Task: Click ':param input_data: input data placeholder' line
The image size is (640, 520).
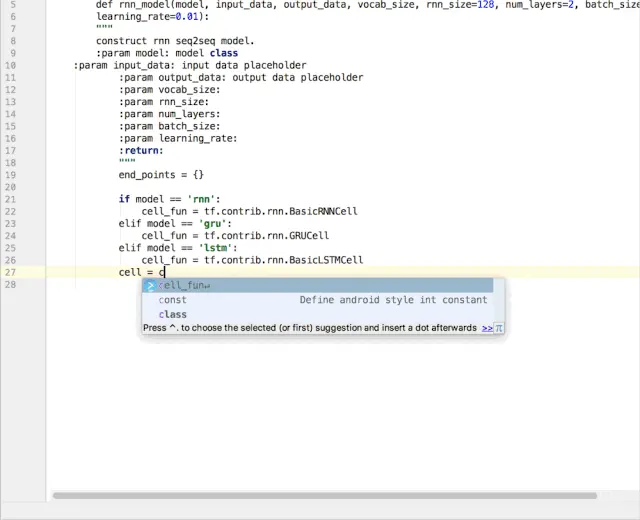Action: pos(190,65)
